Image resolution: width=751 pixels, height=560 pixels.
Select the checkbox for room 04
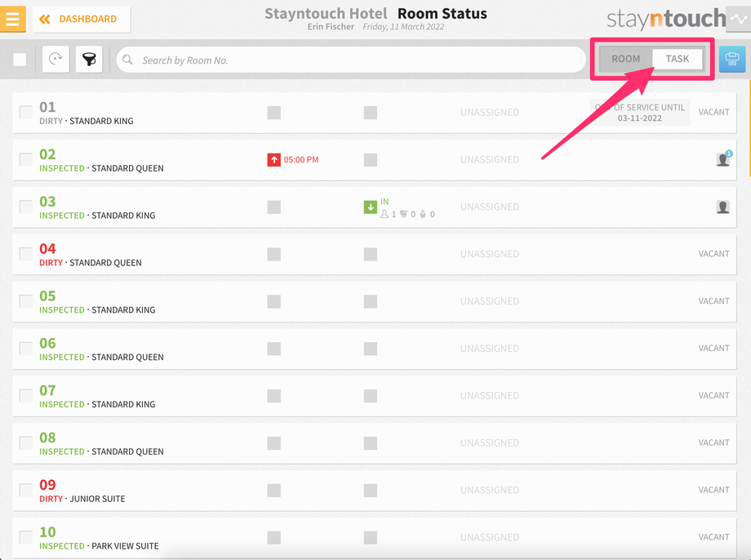point(26,254)
